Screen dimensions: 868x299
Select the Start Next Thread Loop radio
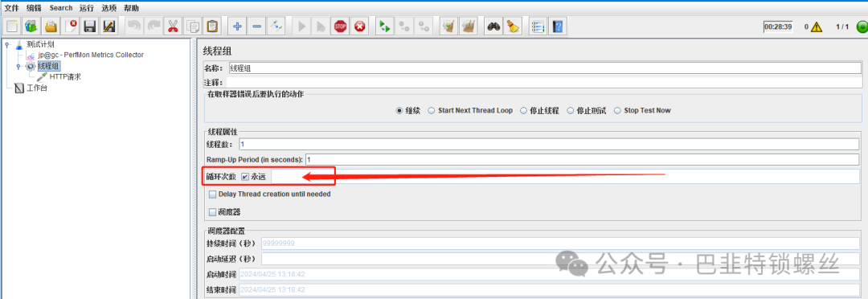[x=432, y=110]
